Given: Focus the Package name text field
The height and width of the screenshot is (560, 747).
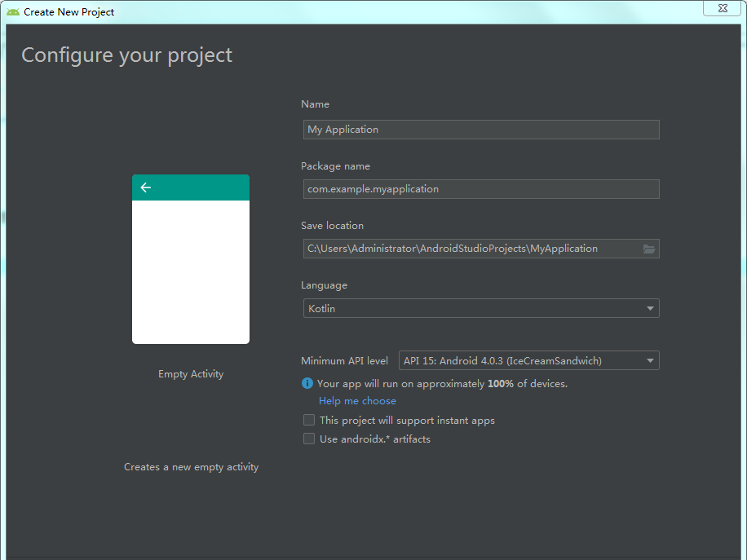Looking at the screenshot, I should [x=480, y=189].
